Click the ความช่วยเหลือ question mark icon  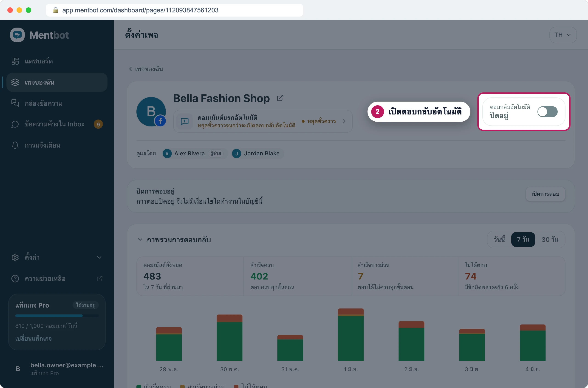click(x=15, y=279)
